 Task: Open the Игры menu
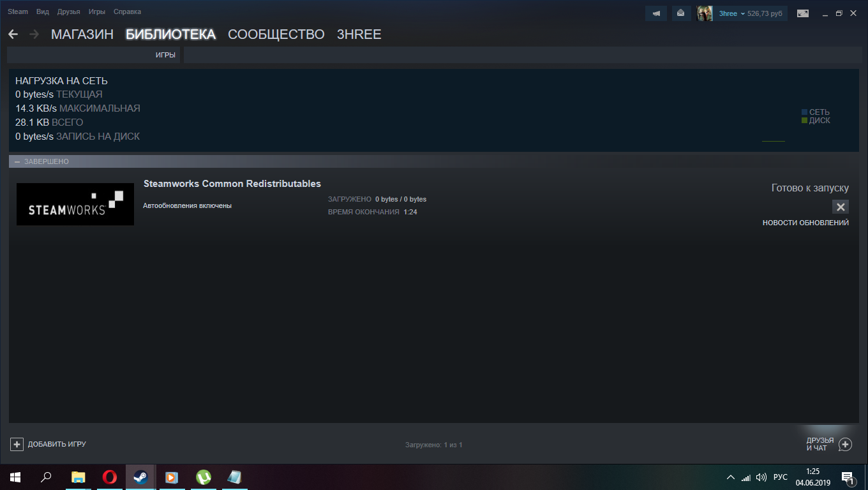(x=97, y=12)
